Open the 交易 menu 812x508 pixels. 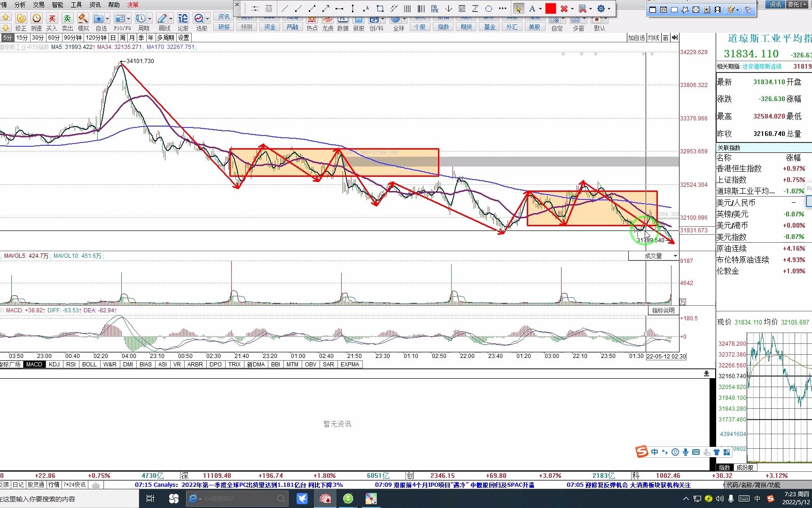coord(39,5)
